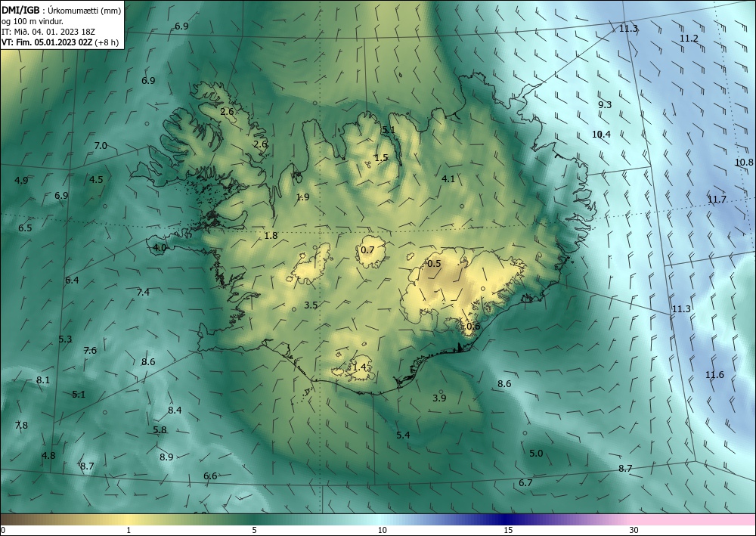Select the 3.5 map value
This screenshot has height=536, width=756.
click(311, 305)
